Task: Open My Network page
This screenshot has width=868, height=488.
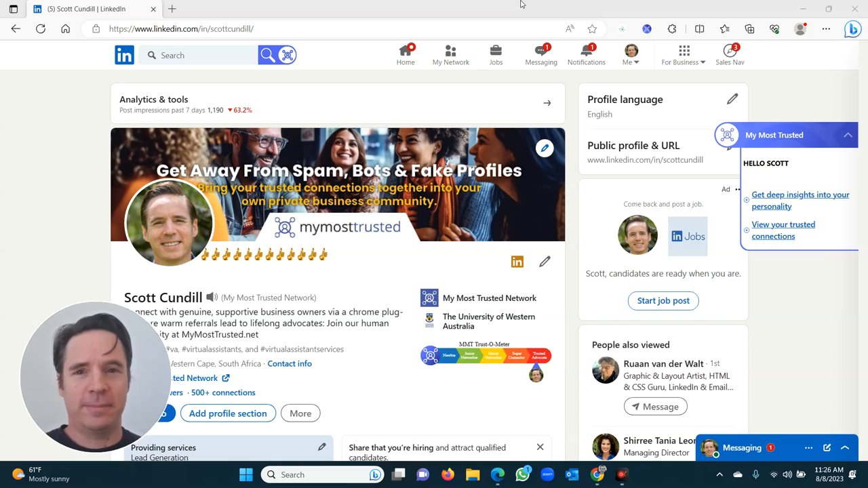Action: [x=450, y=55]
